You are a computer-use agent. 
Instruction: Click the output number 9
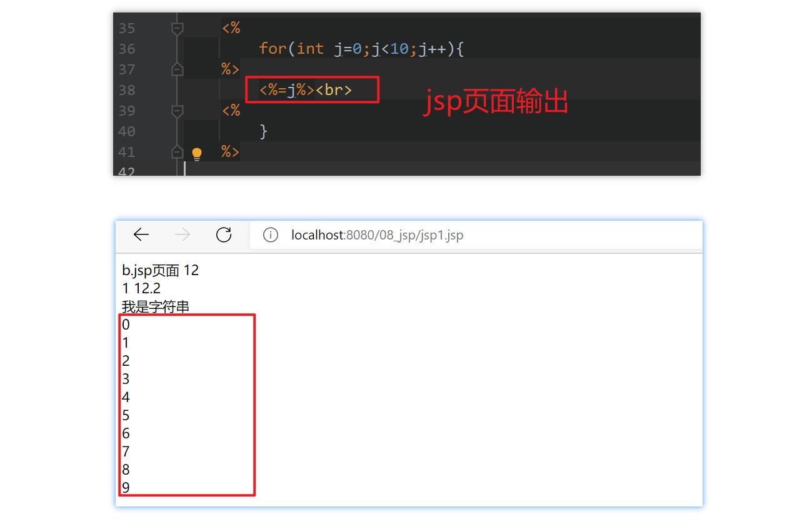pos(126,488)
